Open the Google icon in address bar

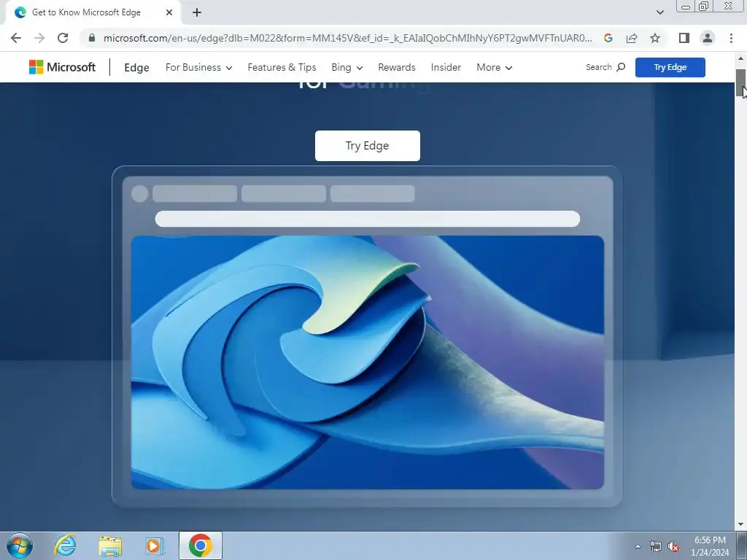tap(608, 38)
